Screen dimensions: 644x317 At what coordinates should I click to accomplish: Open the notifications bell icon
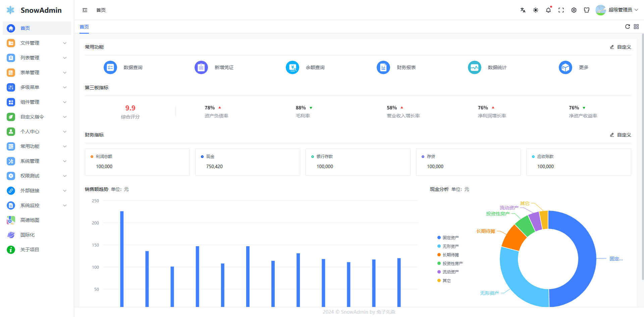click(x=548, y=10)
